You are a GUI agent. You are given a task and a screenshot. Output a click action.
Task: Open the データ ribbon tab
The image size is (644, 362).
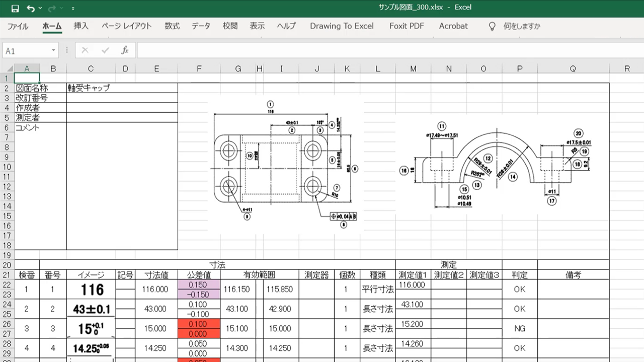point(201,26)
